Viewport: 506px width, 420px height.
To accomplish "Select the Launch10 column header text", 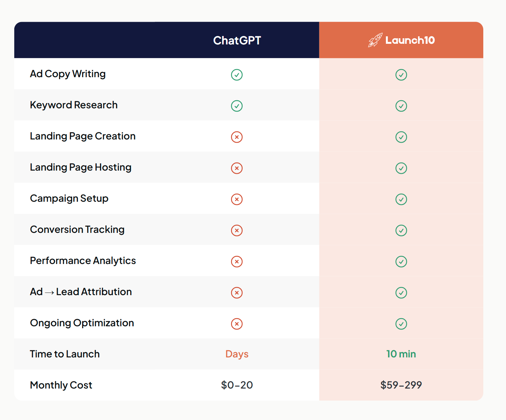I will pyautogui.click(x=410, y=40).
